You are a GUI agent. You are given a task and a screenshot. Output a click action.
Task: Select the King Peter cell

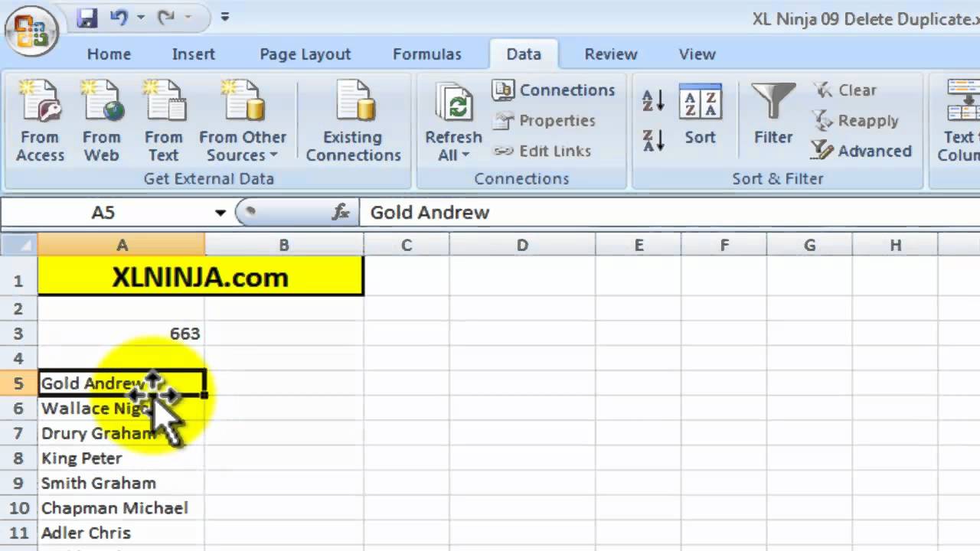(122, 458)
